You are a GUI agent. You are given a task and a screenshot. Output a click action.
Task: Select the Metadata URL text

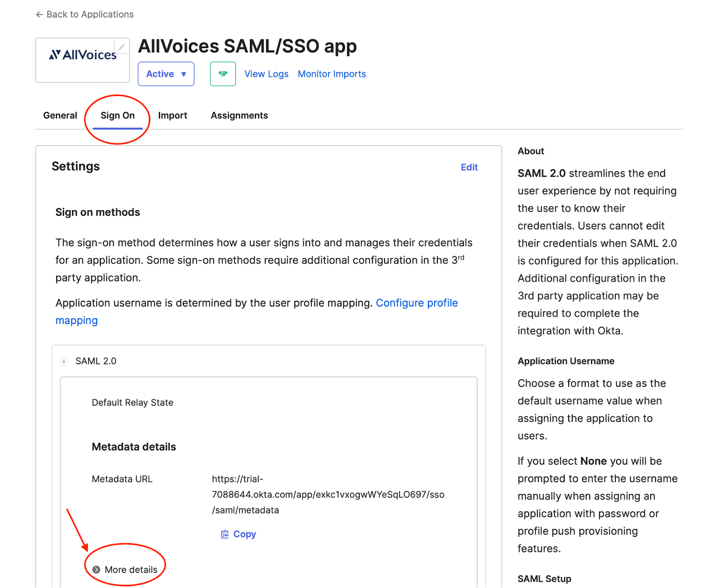(328, 495)
